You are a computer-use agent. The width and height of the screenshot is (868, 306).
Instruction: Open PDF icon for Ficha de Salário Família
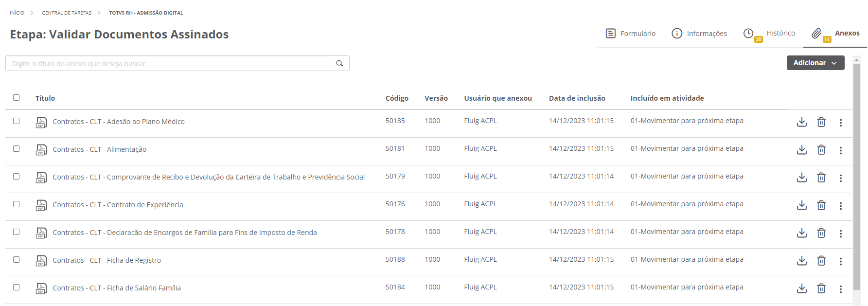41,288
